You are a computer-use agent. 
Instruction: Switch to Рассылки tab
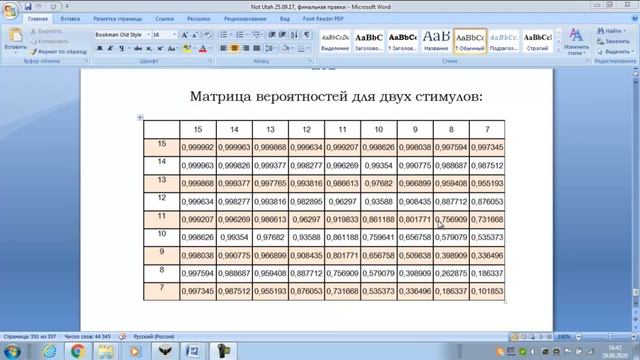pos(198,19)
